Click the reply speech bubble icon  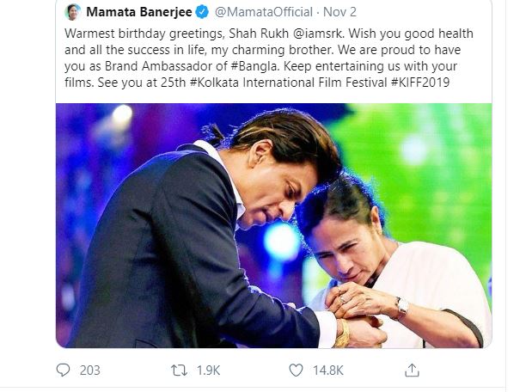[x=63, y=370]
